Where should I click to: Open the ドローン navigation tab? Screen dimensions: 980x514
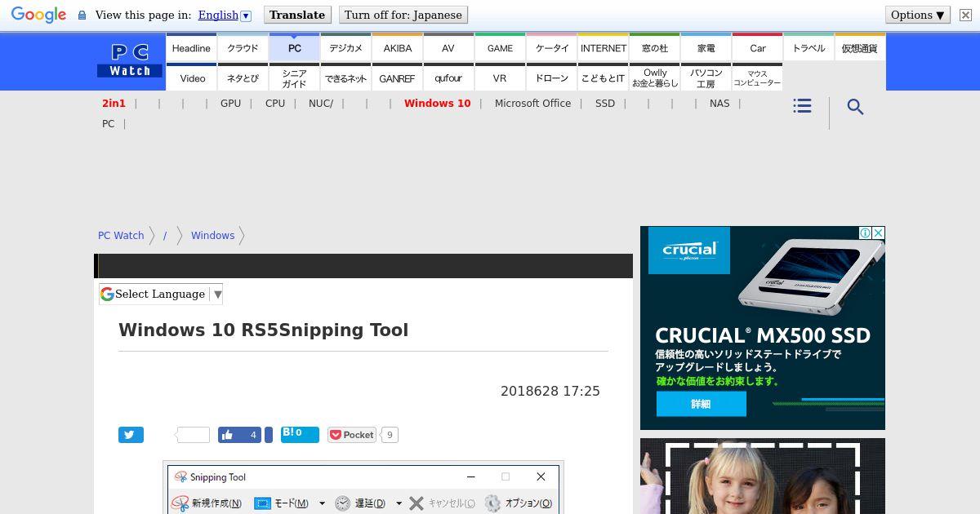(x=551, y=78)
